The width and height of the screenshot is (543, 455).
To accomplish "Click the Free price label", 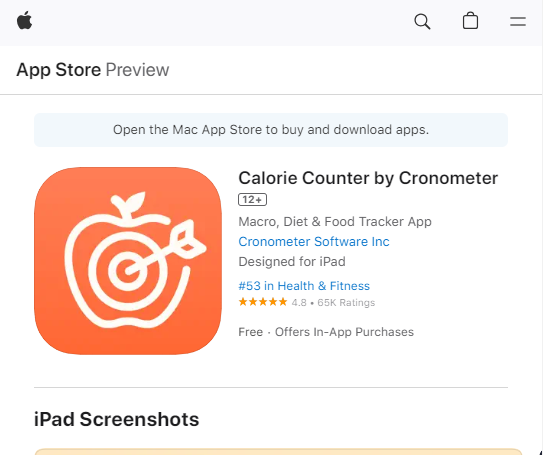I will (x=250, y=332).
